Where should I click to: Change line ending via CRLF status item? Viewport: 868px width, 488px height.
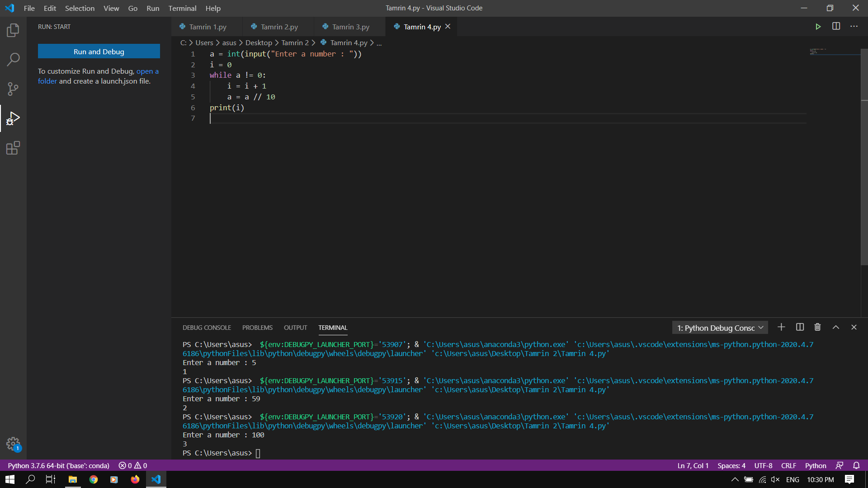click(788, 465)
